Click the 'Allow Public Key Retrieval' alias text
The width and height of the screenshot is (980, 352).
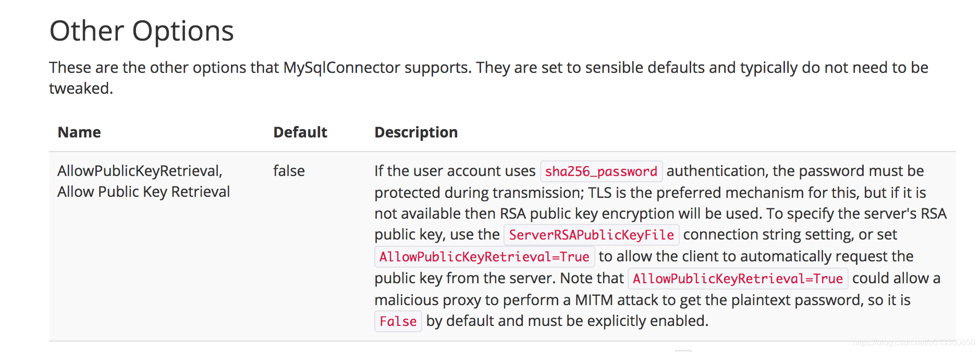point(143,192)
